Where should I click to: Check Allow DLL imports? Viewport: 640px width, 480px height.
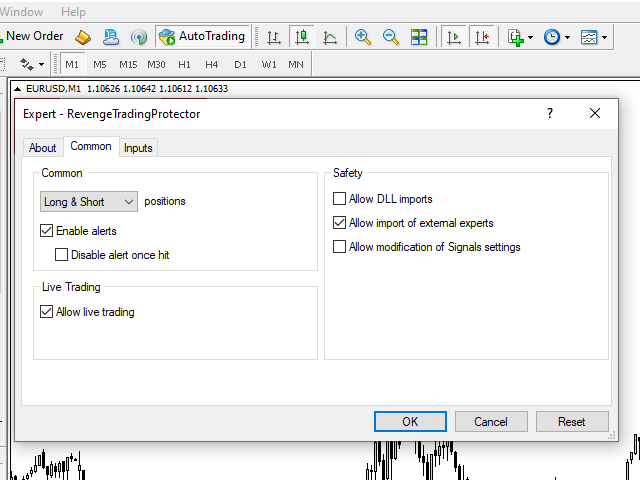pos(339,199)
